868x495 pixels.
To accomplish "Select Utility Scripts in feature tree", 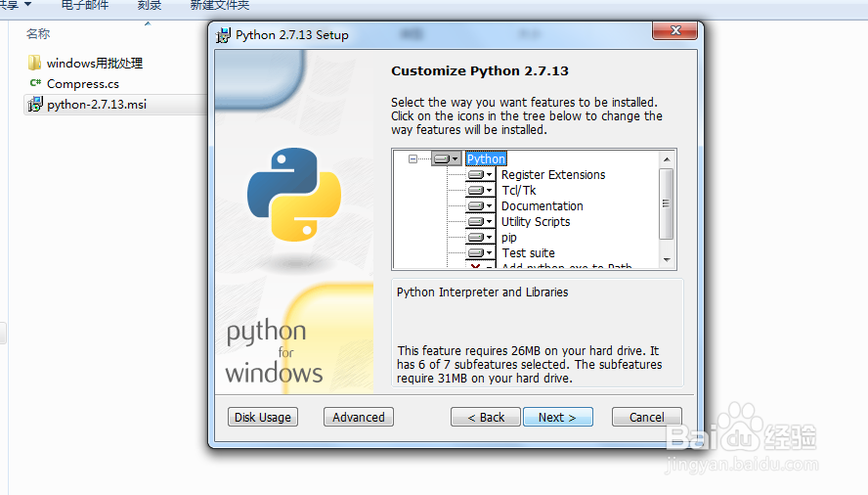I will 536,222.
